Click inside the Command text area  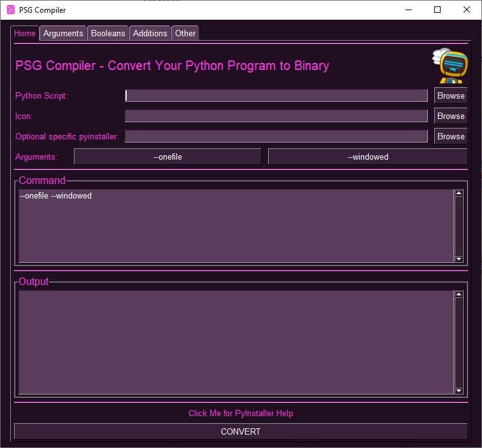(x=236, y=226)
